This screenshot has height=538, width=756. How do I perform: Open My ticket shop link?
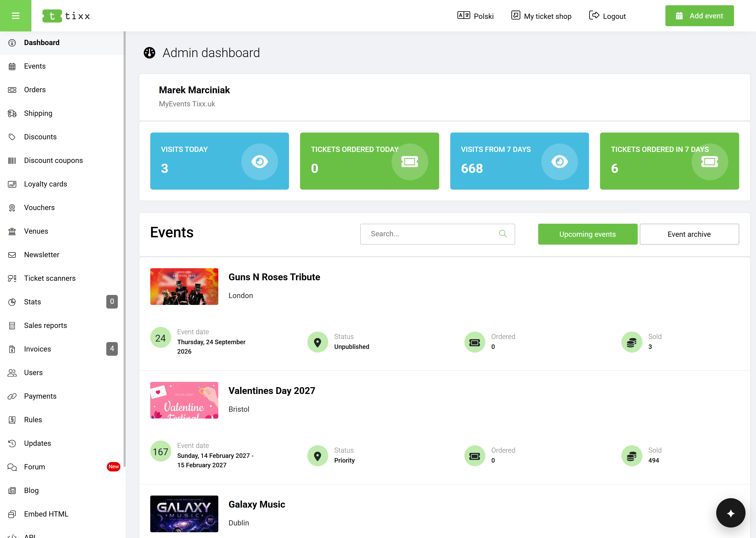(x=541, y=16)
